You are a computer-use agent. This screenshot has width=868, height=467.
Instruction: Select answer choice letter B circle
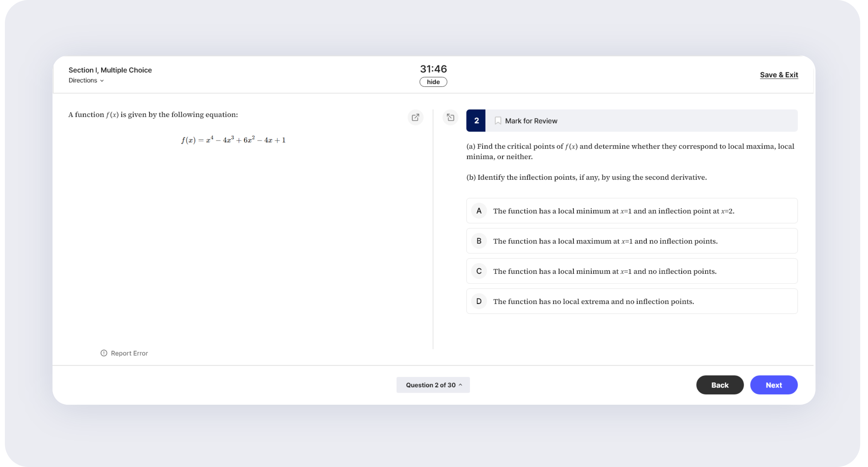pyautogui.click(x=479, y=241)
